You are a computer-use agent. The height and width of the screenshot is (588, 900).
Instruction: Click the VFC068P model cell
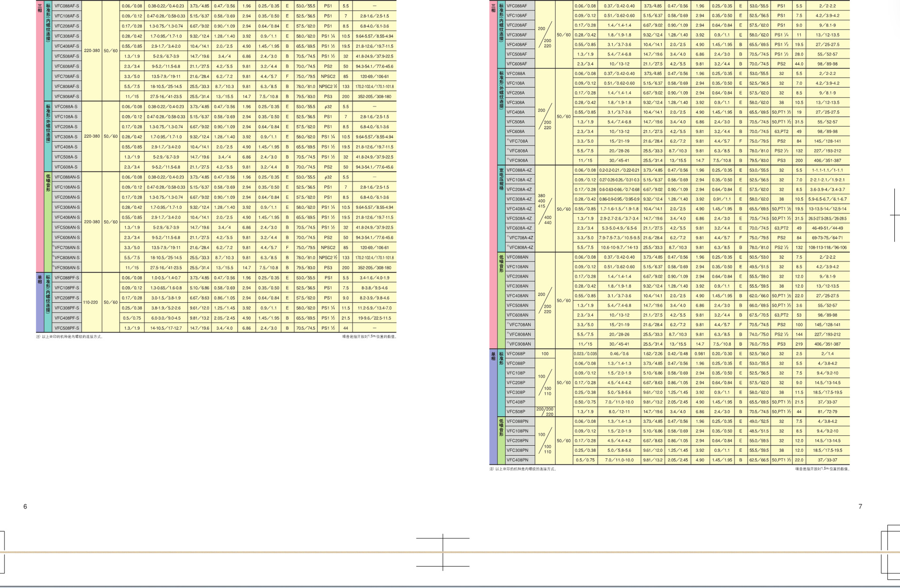516,354
